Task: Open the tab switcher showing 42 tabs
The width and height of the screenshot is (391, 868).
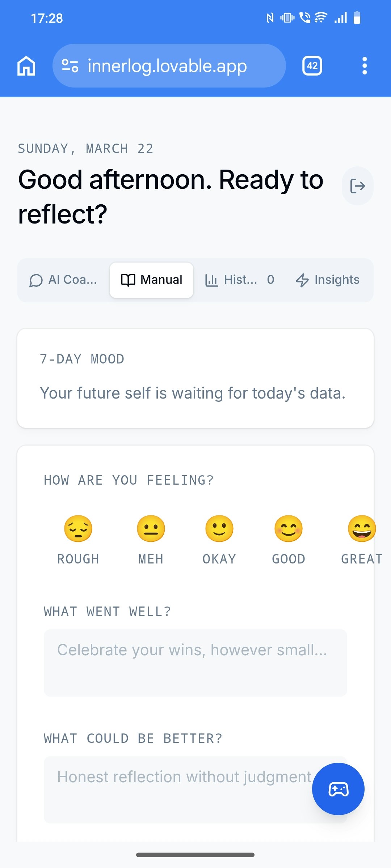Action: [x=312, y=66]
